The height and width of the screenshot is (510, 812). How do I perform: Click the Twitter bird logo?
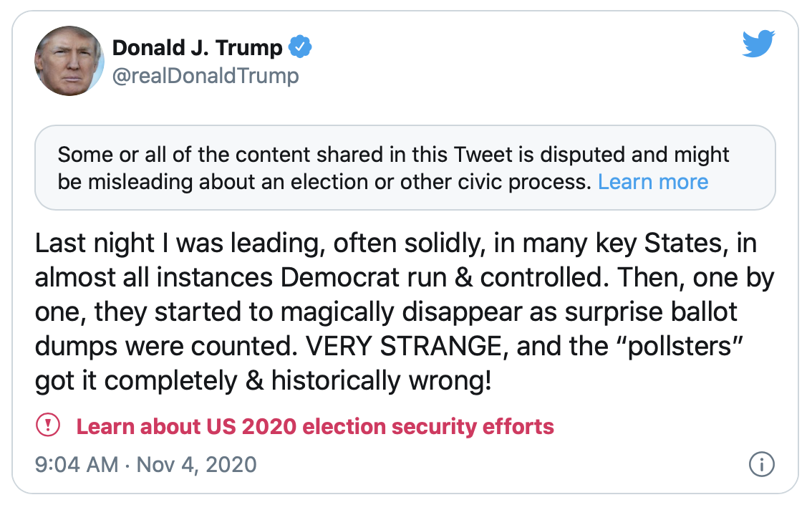[x=758, y=45]
